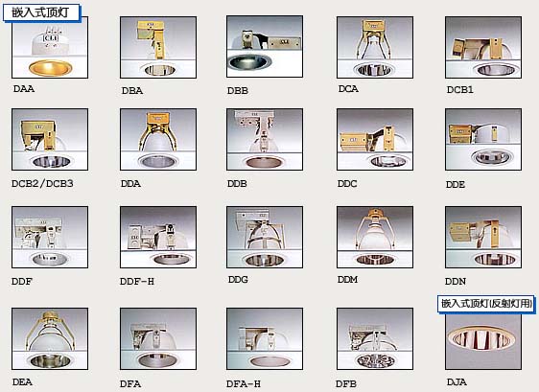Open the DAA downlight thumbnail

(50, 47)
